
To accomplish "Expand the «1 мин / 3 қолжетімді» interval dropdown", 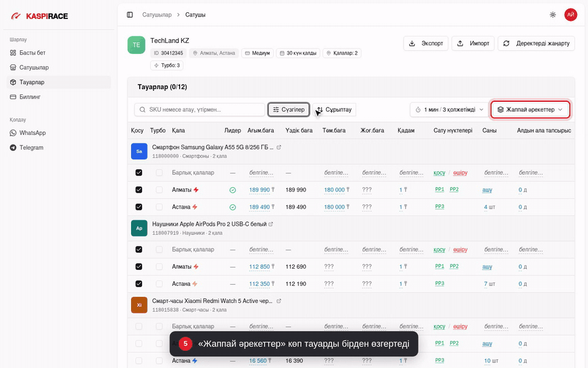I will 449,110.
